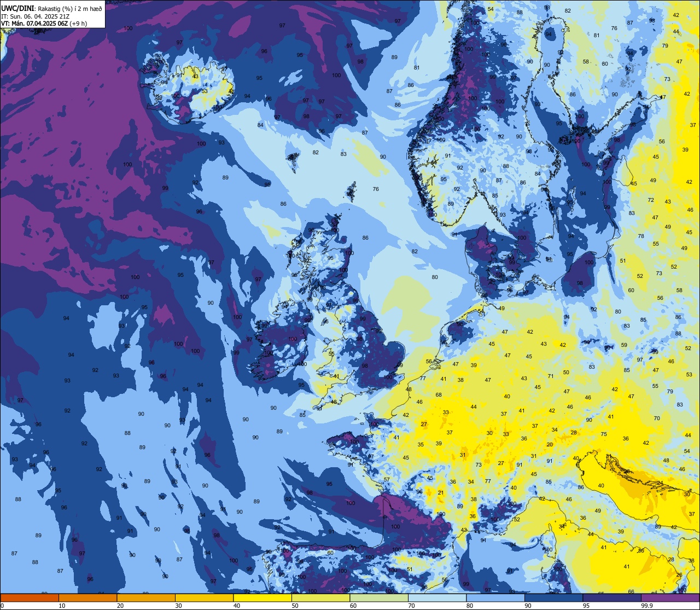The height and width of the screenshot is (610, 700).
Task: Click the humidity value '21' on the map
Action: [x=441, y=492]
